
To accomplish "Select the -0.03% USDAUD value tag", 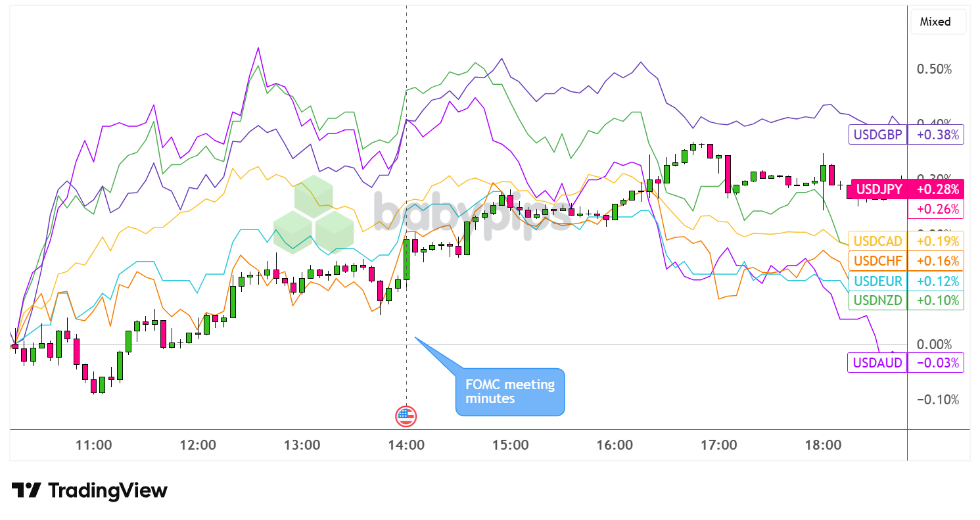I will tap(935, 362).
